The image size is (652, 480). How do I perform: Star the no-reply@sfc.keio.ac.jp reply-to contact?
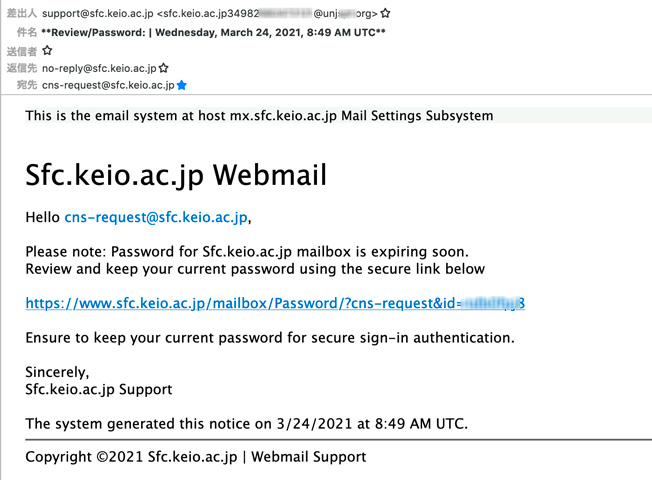coord(164,68)
